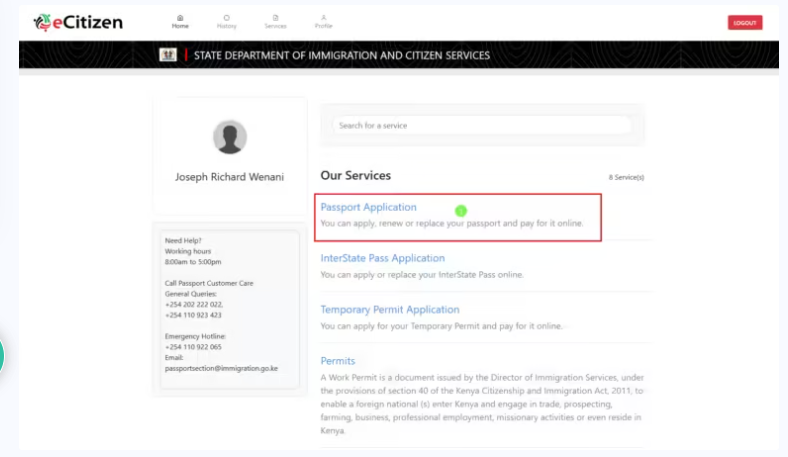788x457 pixels.
Task: Click emergency hotline number +254 110 922 065
Action: pyautogui.click(x=193, y=347)
